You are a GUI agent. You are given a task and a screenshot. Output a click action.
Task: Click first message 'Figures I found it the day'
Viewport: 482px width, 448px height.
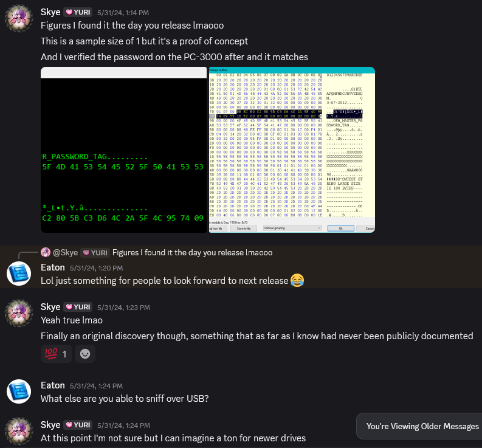tap(132, 25)
